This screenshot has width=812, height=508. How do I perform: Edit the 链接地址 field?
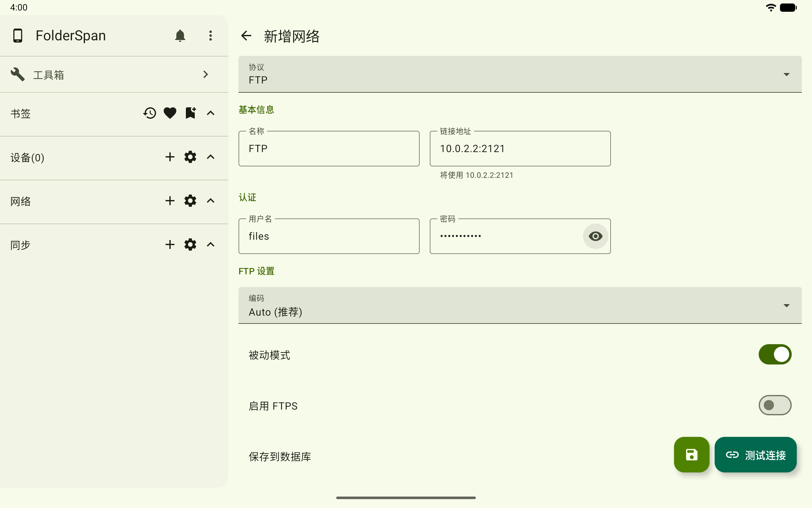point(520,149)
